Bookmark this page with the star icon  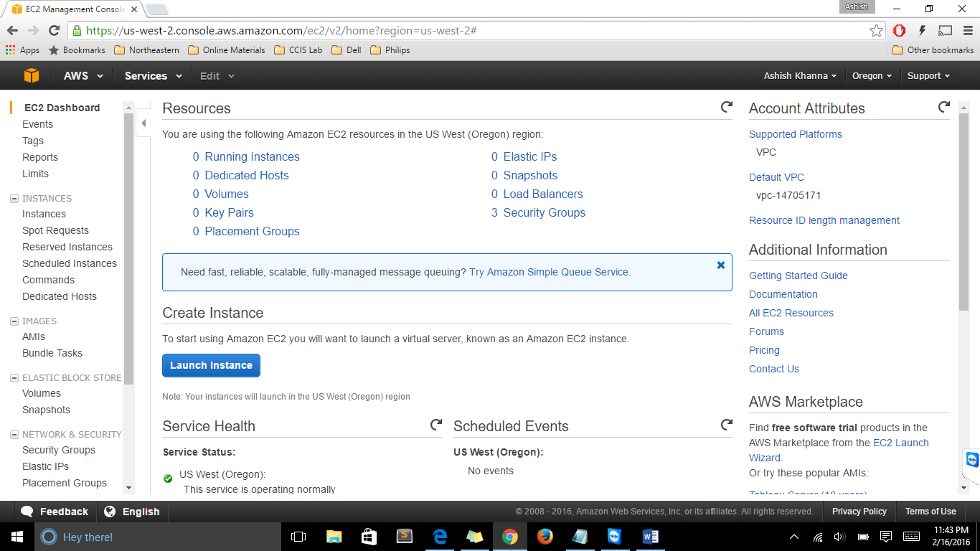click(876, 31)
